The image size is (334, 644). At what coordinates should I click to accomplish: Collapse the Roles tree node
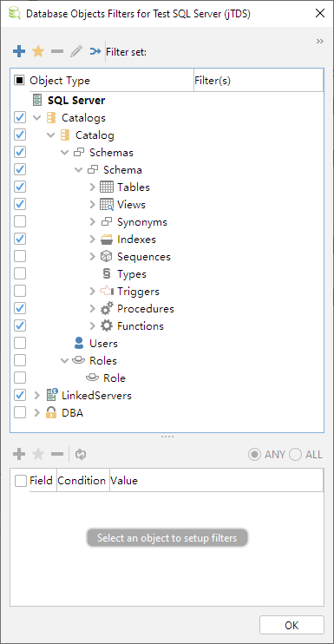coord(64,360)
